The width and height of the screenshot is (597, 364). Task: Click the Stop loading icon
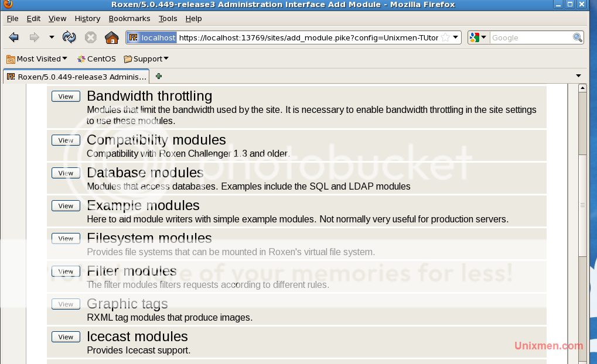pyautogui.click(x=90, y=37)
